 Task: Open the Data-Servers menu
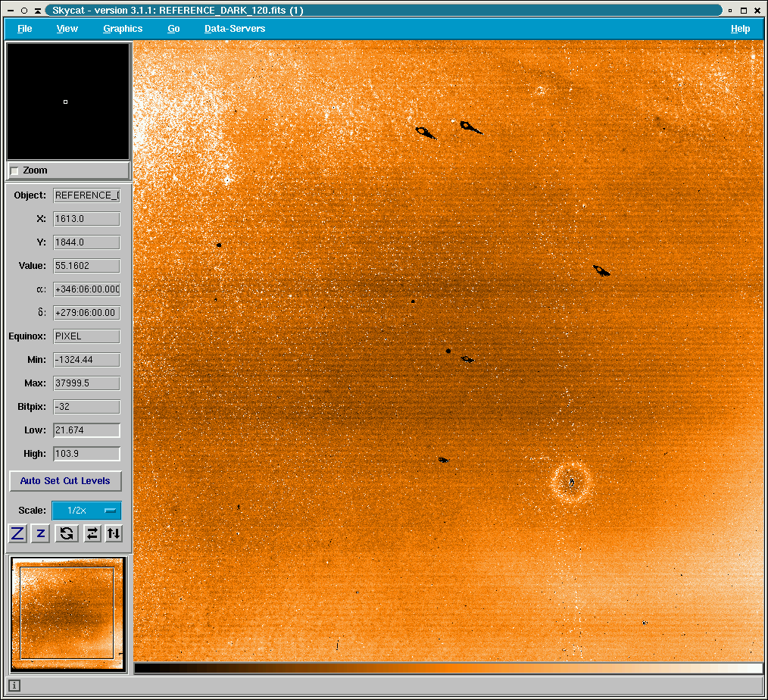click(x=235, y=29)
